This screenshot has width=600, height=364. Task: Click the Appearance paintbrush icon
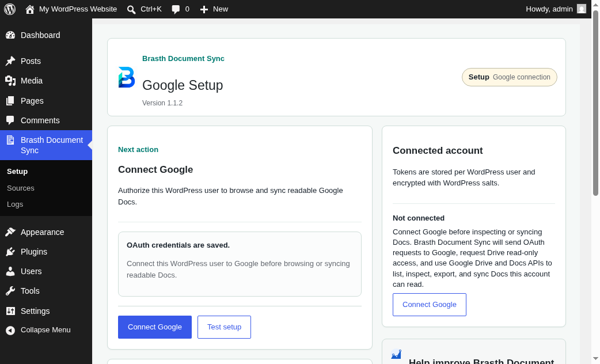[x=10, y=232]
